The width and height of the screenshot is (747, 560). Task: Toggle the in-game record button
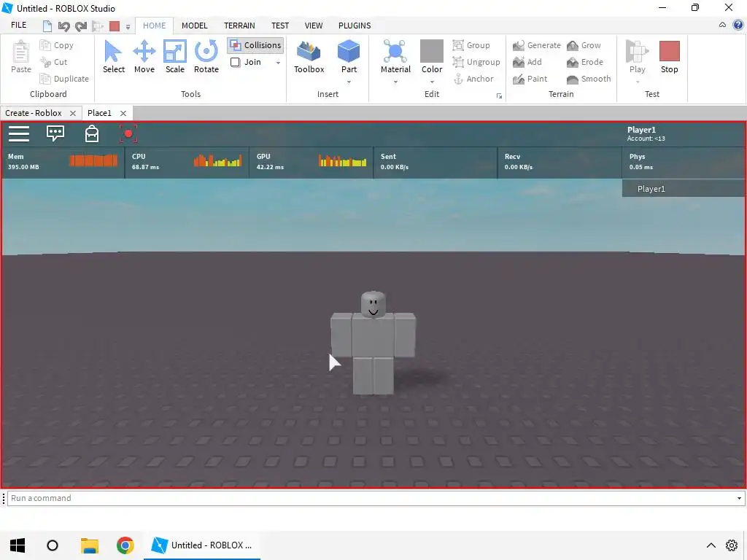coord(128,134)
